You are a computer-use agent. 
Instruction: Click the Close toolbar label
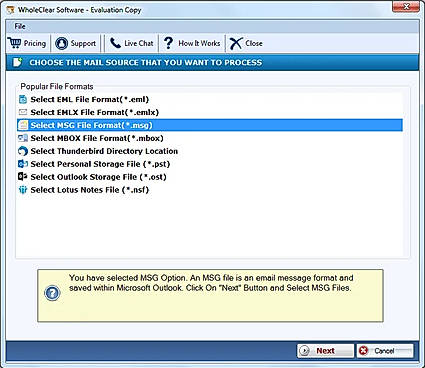click(254, 43)
